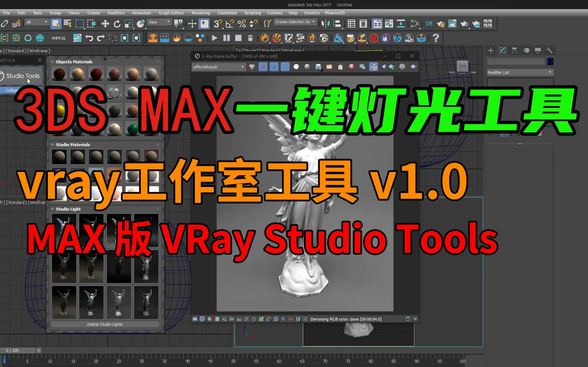Screen dimensions: 588x367
Task: Save rendered image in frame buffer
Action: [318, 67]
